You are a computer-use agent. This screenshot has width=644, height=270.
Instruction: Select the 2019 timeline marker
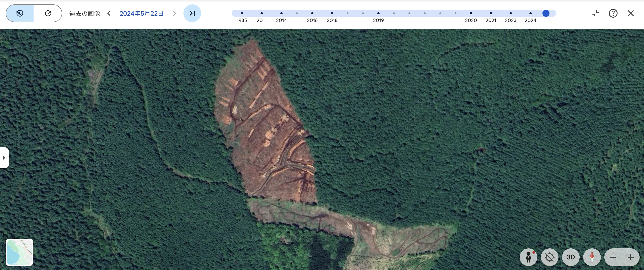coord(378,13)
